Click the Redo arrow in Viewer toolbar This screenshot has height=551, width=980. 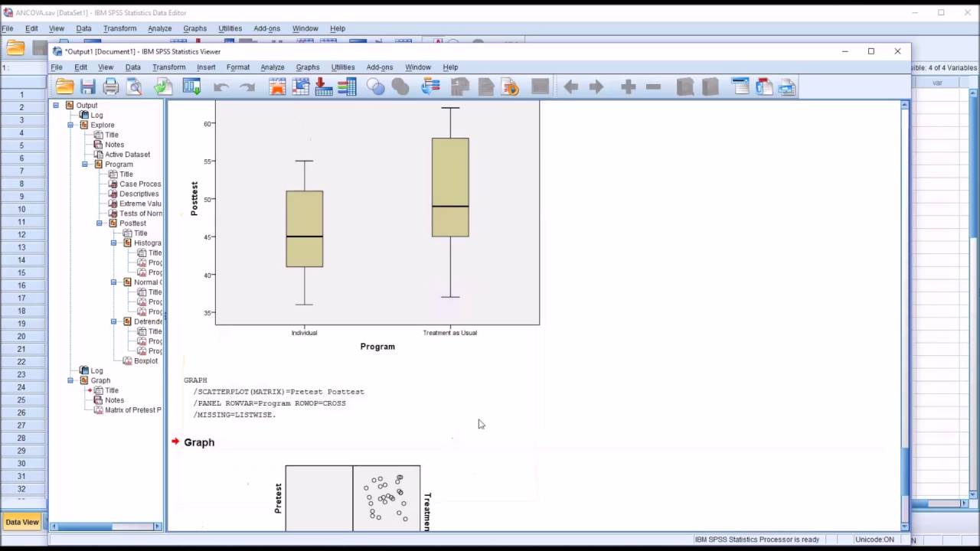click(247, 87)
